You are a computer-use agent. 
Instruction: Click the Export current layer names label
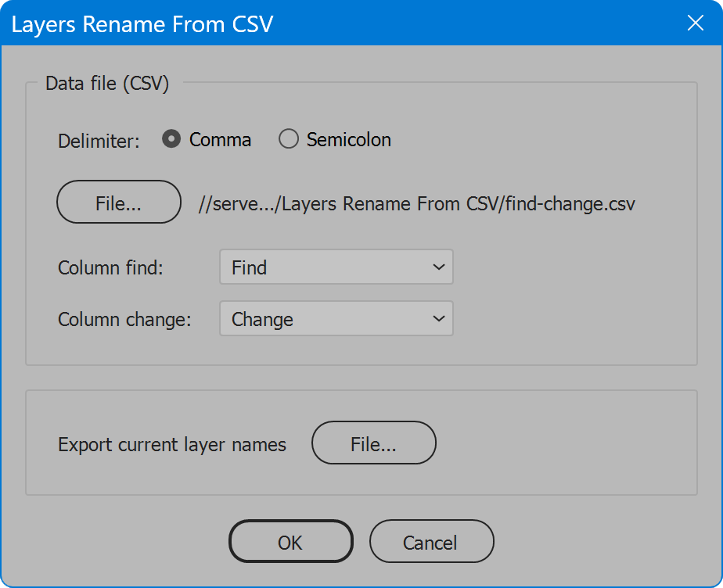172,445
